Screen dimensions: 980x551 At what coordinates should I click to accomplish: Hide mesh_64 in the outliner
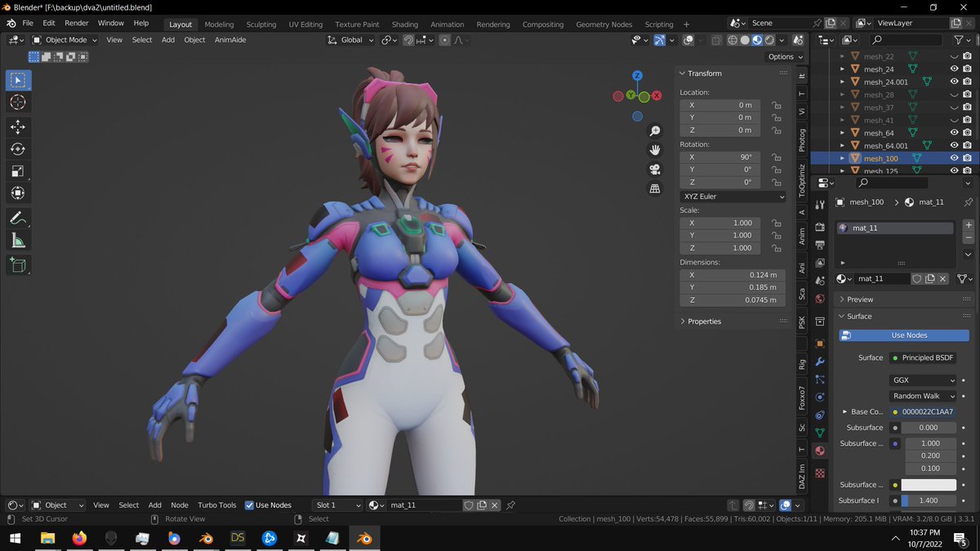click(954, 133)
